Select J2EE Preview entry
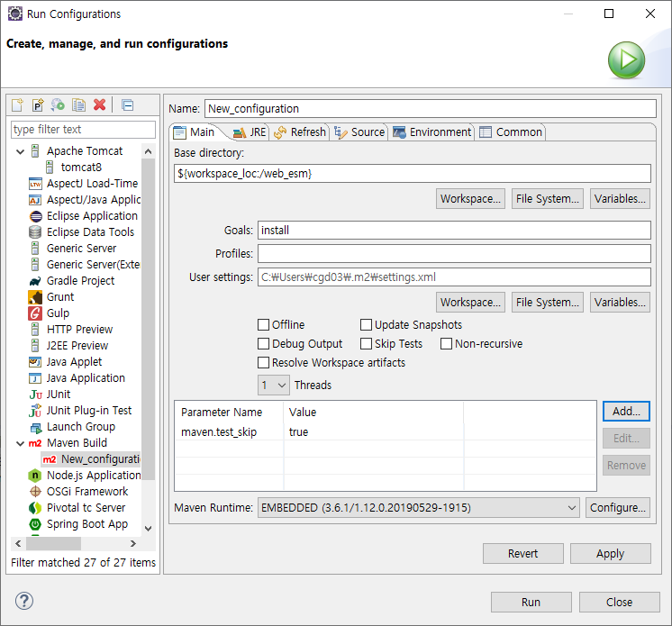 point(77,346)
